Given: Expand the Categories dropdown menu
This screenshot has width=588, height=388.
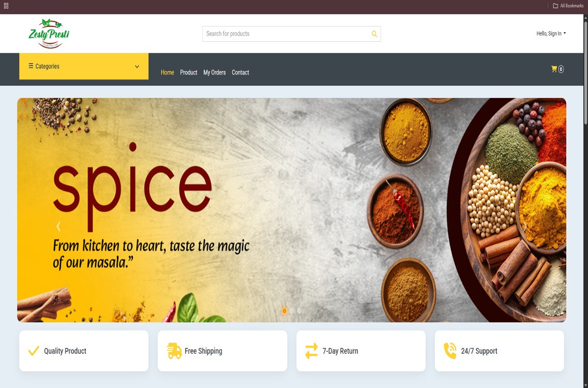Looking at the screenshot, I should point(84,66).
